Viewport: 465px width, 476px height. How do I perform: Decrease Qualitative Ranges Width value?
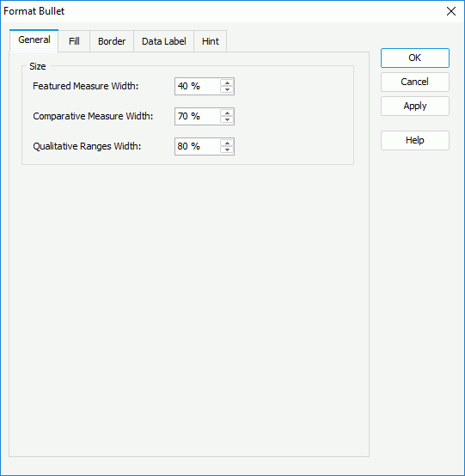227,150
